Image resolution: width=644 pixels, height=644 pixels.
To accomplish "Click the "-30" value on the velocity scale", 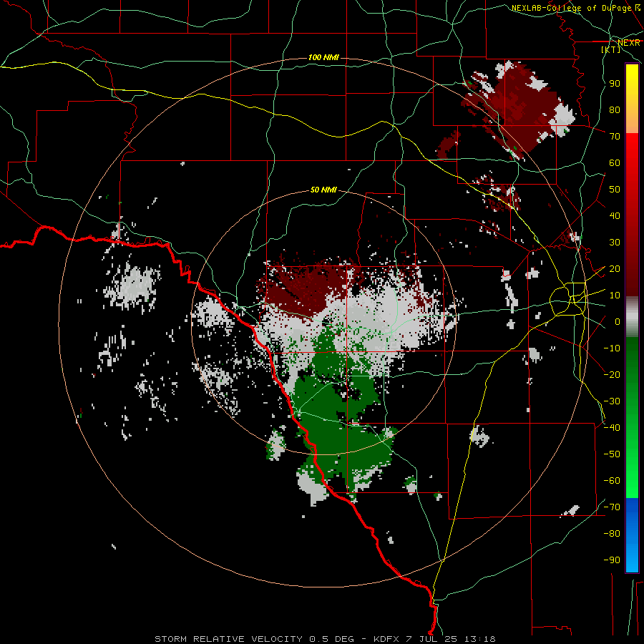I will 612,401.
